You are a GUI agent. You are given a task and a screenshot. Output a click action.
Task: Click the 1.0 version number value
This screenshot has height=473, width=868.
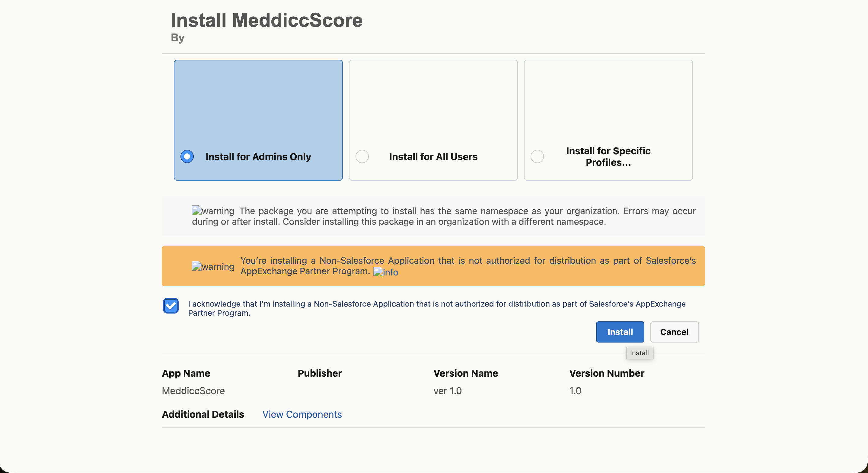pos(575,391)
